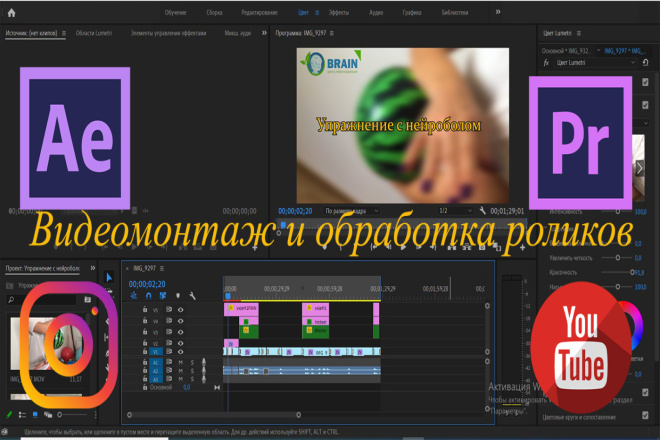Click timeline timecode 00;00;02;20
Image resolution: width=660 pixels, height=440 pixels.
[x=147, y=284]
